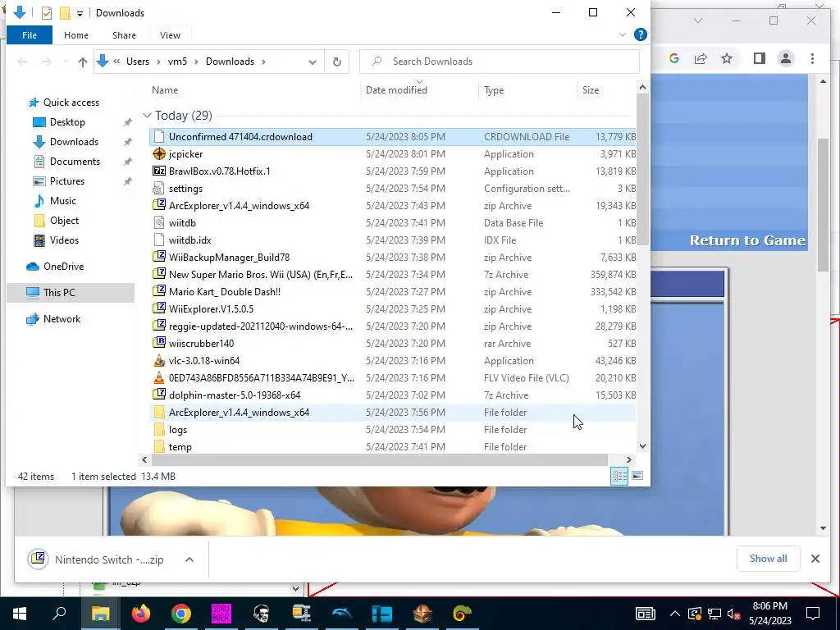Click horizontal scrollbar right arrow in file list
The height and width of the screenshot is (630, 840).
629,459
